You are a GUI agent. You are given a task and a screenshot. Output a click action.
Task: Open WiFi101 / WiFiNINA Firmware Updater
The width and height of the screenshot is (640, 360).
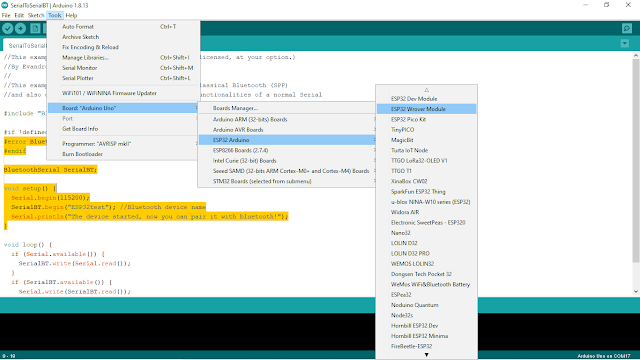pos(123,93)
